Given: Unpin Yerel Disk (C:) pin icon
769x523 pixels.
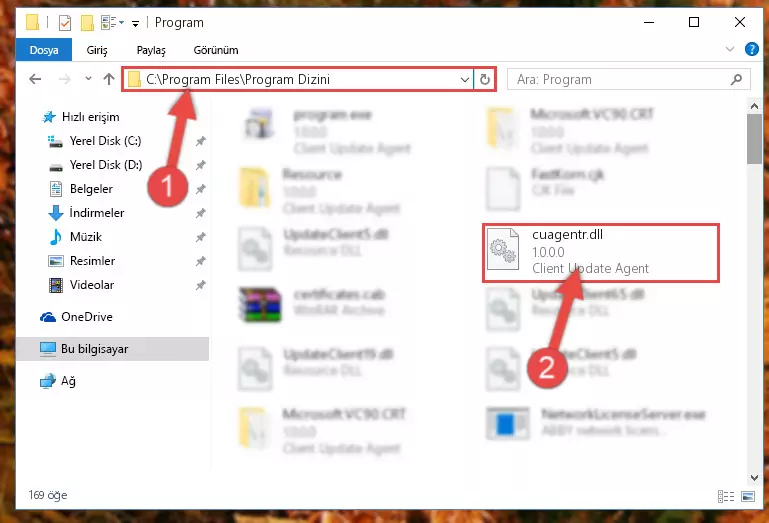Looking at the screenshot, I should pos(201,141).
